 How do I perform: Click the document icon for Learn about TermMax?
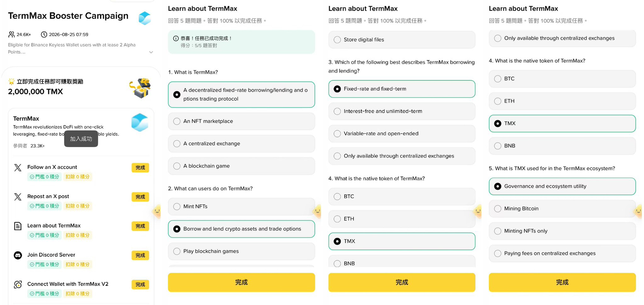click(18, 226)
